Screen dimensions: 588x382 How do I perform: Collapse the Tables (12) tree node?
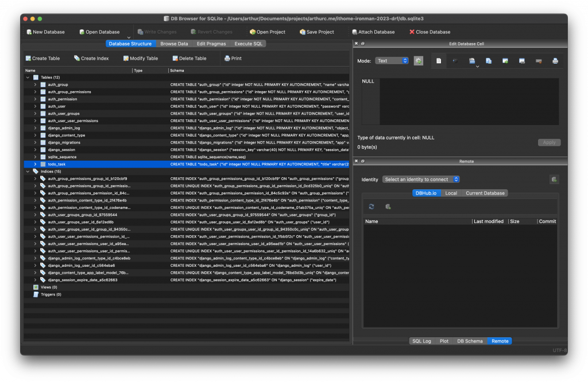(x=28, y=77)
